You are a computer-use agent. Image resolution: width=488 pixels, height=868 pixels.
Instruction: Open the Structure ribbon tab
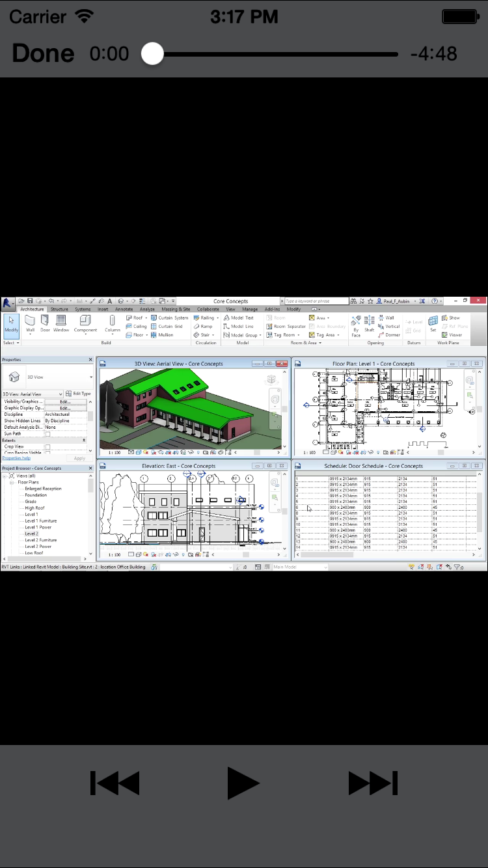(59, 309)
